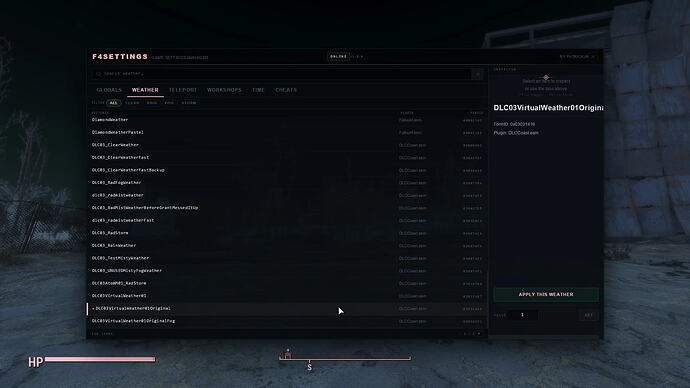The image size is (690, 388).
Task: Click the ONLINE status badge
Action: pyautogui.click(x=338, y=56)
